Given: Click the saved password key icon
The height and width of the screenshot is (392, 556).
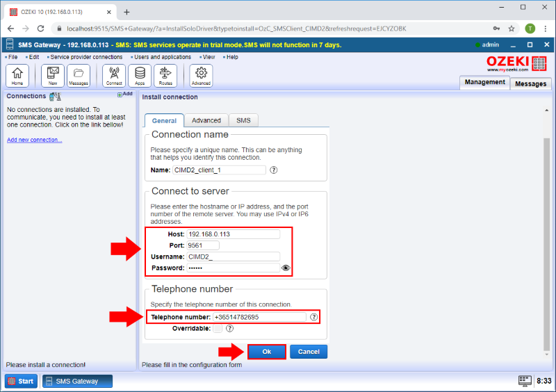Looking at the screenshot, I should [x=496, y=28].
